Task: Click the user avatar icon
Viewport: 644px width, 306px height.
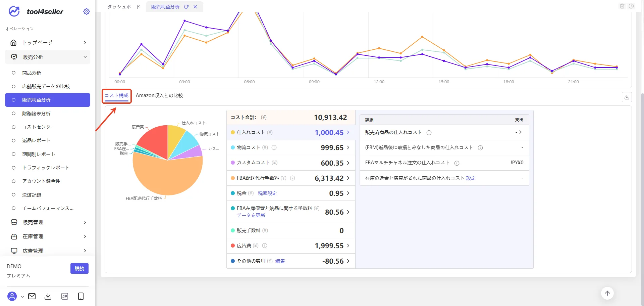Action: pos(12,296)
